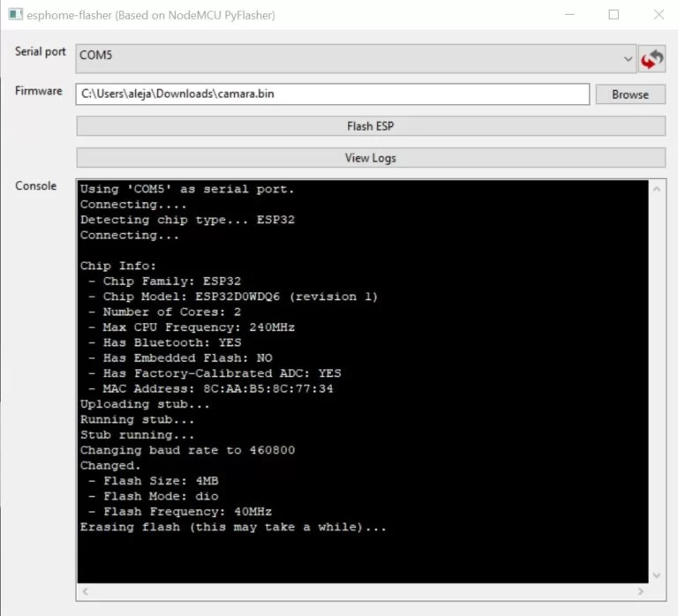
Task: Close the esphome-flasher window
Action: click(x=658, y=15)
